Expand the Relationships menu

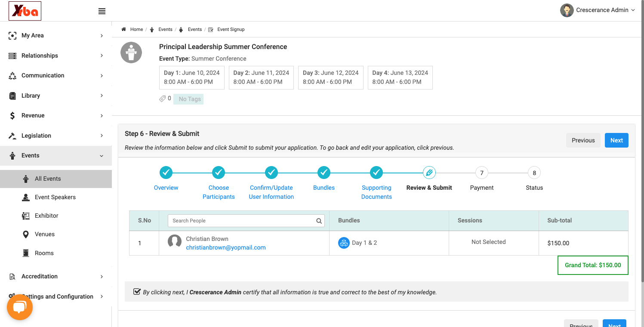pyautogui.click(x=56, y=56)
